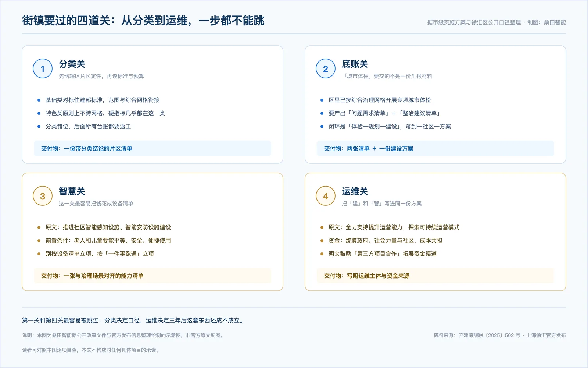Click the 运维关 card heading
This screenshot has width=588, height=368.
355,191
